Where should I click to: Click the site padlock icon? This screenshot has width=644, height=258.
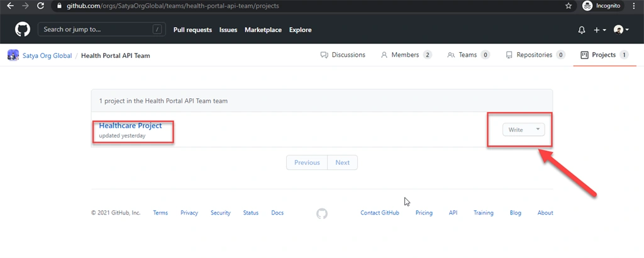[x=59, y=6]
